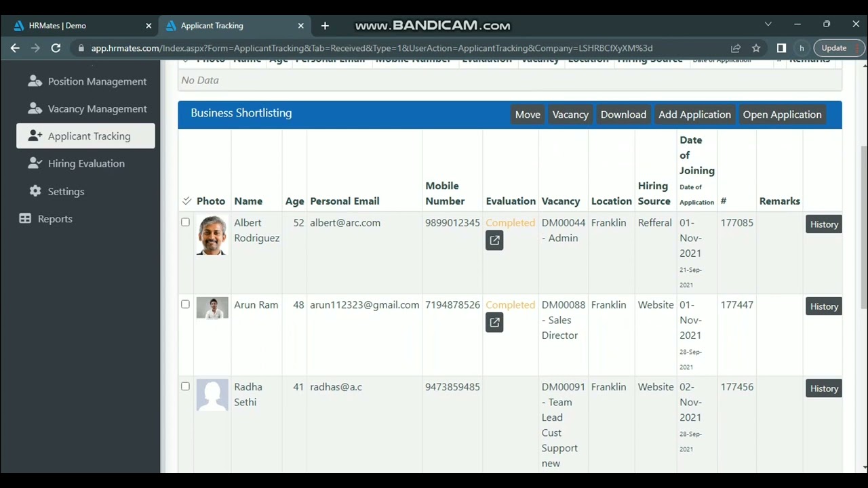Click the Applicant Tracking user-plus icon
This screenshot has width=868, height=488.
coord(35,136)
